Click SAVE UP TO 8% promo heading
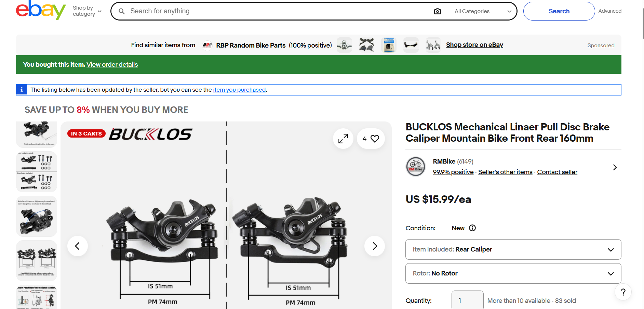The height and width of the screenshot is (309, 644). pos(106,110)
